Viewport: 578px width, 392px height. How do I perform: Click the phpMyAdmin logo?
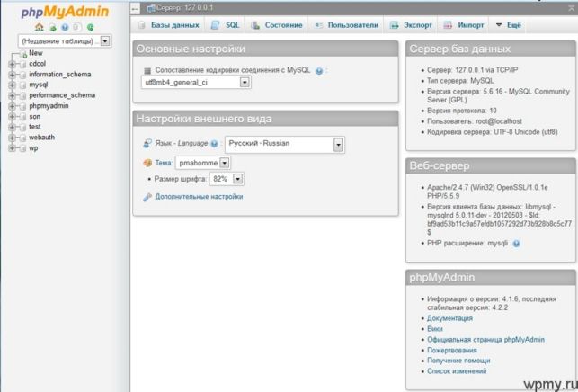[65, 12]
